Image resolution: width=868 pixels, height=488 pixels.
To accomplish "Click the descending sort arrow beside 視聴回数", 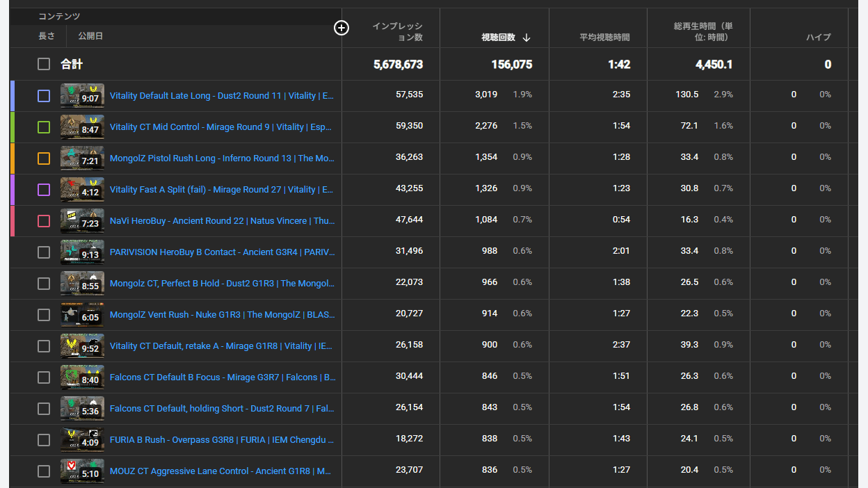I will tap(527, 38).
